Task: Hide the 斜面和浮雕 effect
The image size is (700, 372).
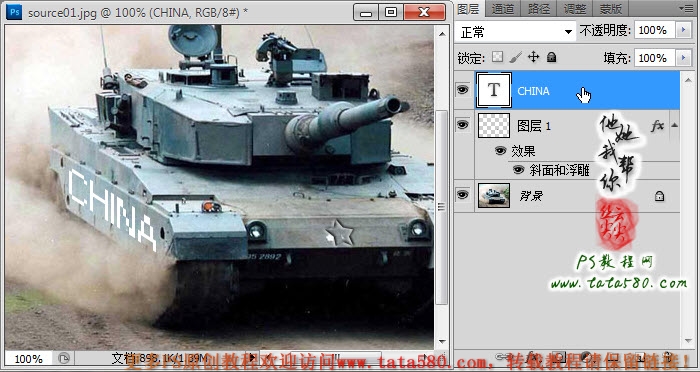Action: pos(518,170)
